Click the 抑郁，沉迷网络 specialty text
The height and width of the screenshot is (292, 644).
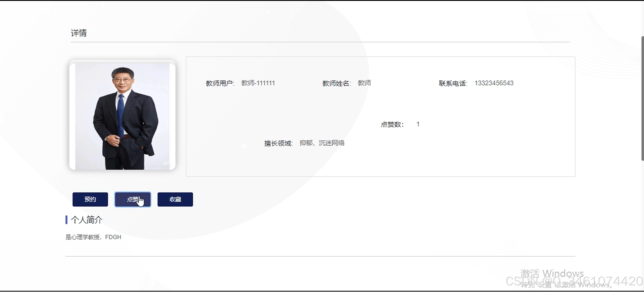coord(322,143)
